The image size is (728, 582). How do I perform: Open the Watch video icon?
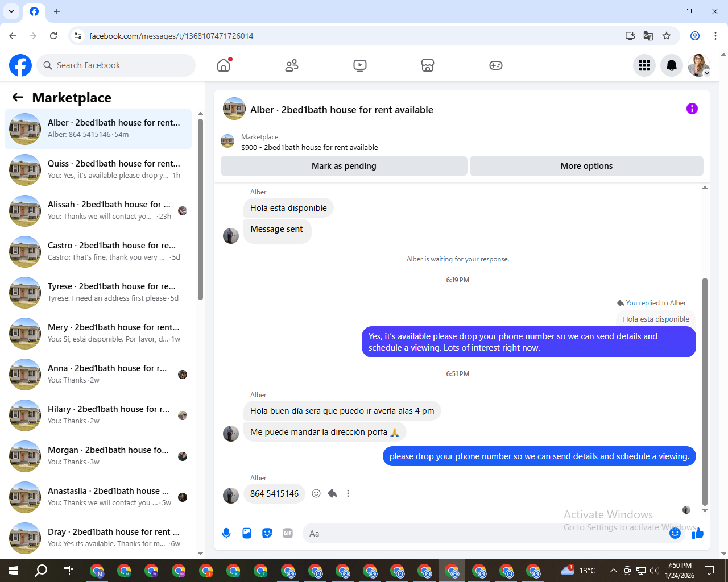[x=360, y=65]
